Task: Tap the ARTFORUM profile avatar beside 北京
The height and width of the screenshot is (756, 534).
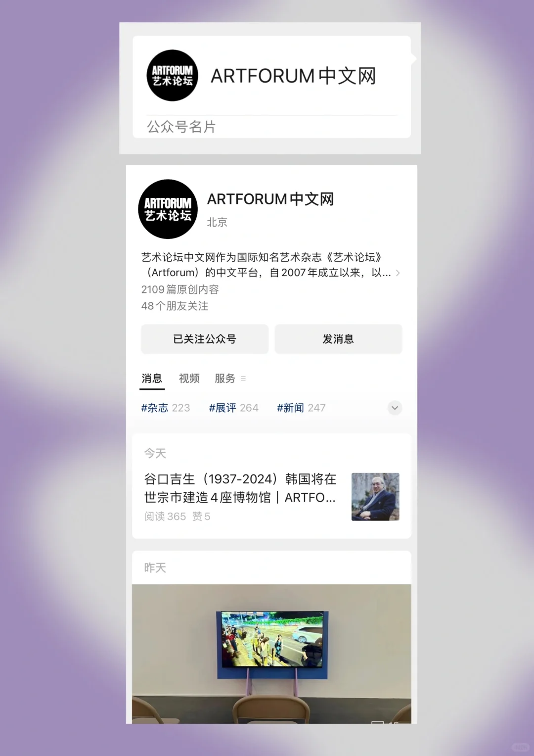Action: (168, 209)
